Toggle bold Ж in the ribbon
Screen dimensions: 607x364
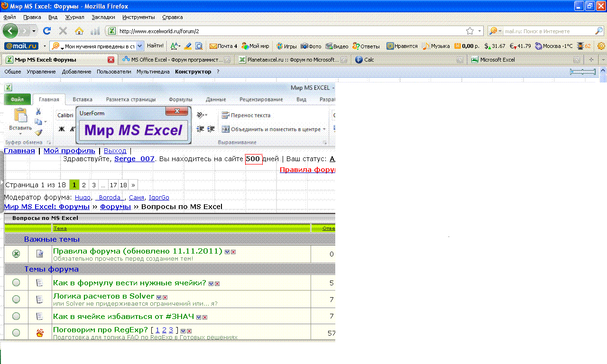[x=62, y=129]
